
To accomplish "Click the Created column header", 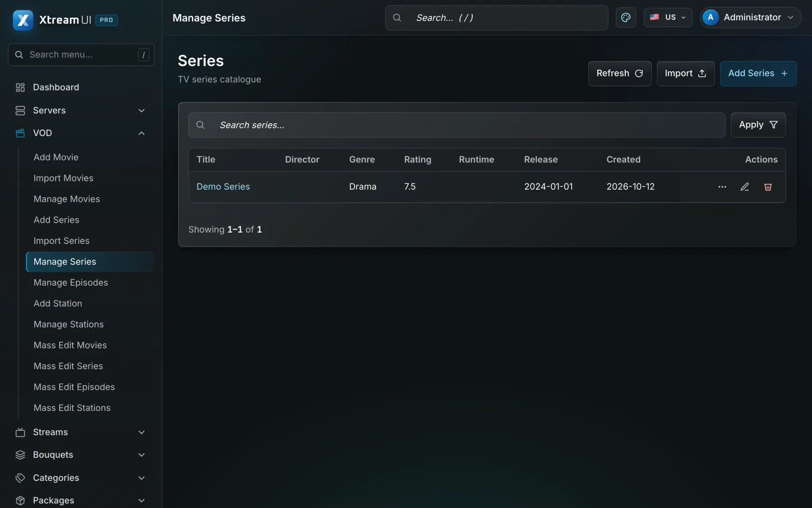I will pyautogui.click(x=623, y=159).
